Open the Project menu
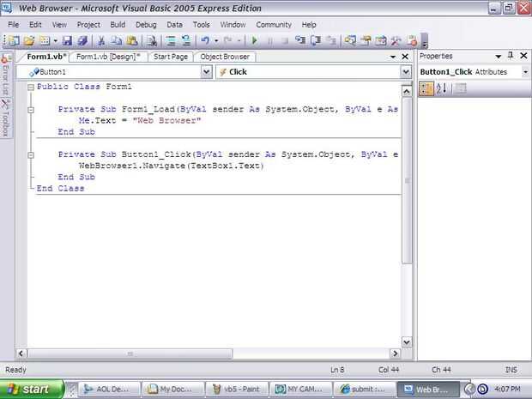Screen dimensions: 532x399 (88, 25)
